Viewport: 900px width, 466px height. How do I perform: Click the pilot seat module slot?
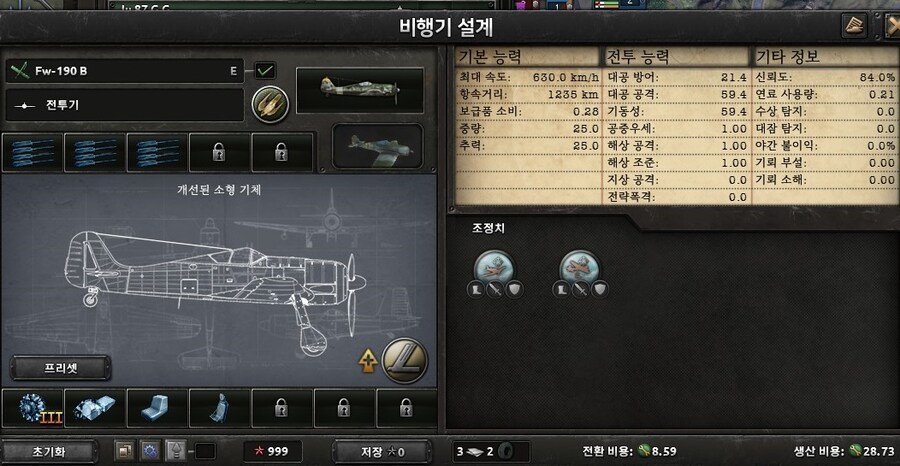tap(219, 408)
